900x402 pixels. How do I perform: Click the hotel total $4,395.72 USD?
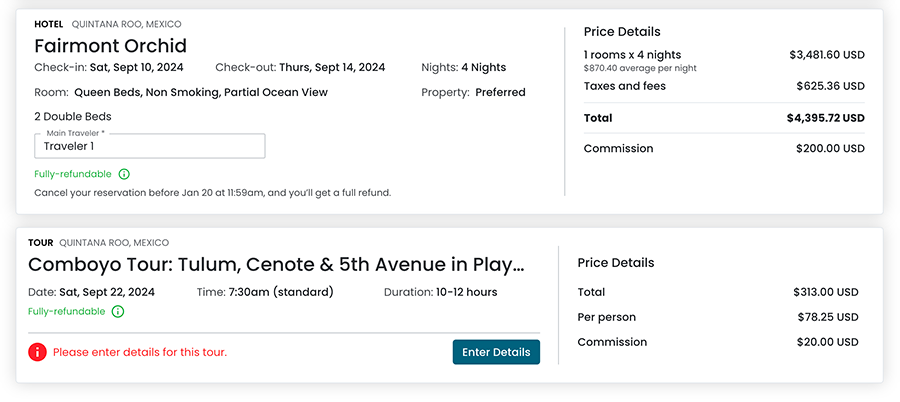coord(825,118)
